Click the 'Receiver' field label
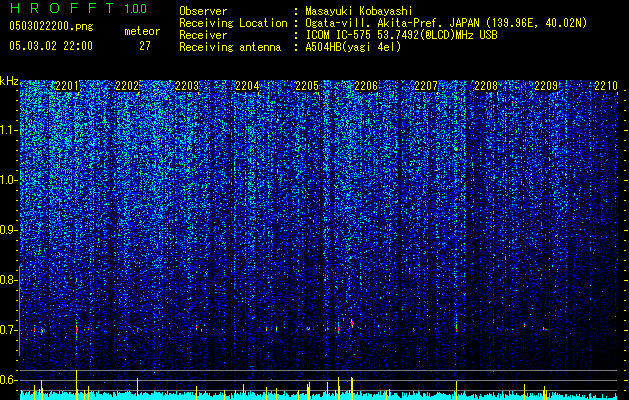 pos(203,35)
